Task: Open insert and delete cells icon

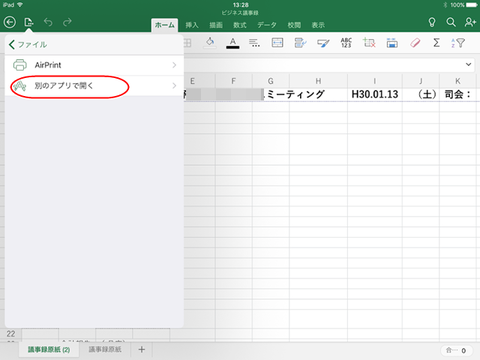Action: [x=369, y=43]
